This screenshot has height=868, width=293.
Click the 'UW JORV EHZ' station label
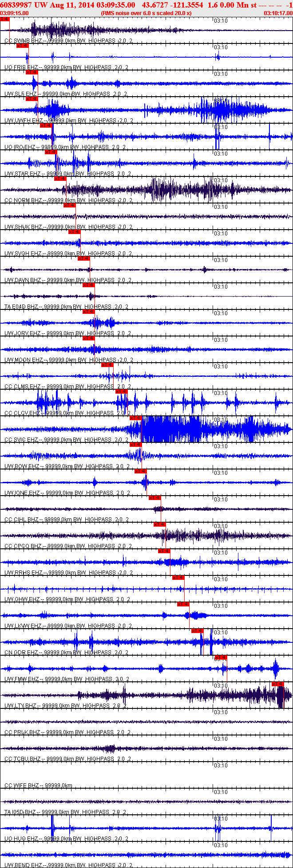pos(23,333)
